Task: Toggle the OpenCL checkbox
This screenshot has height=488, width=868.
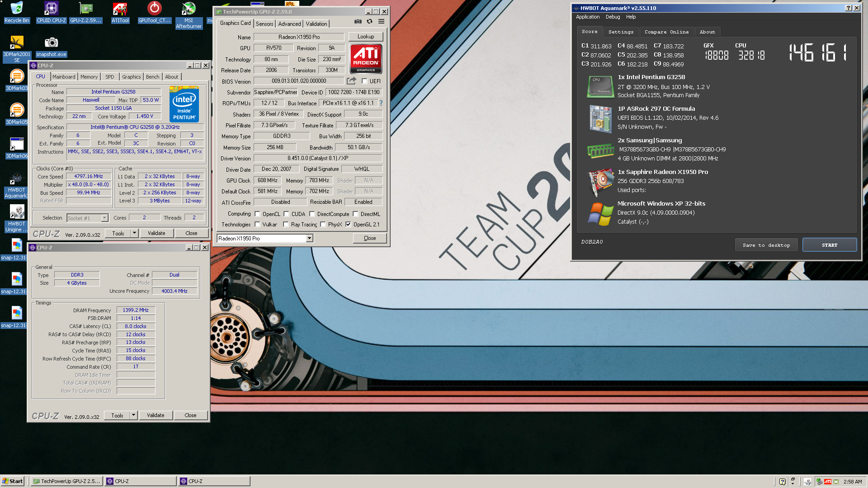Action: tap(257, 214)
